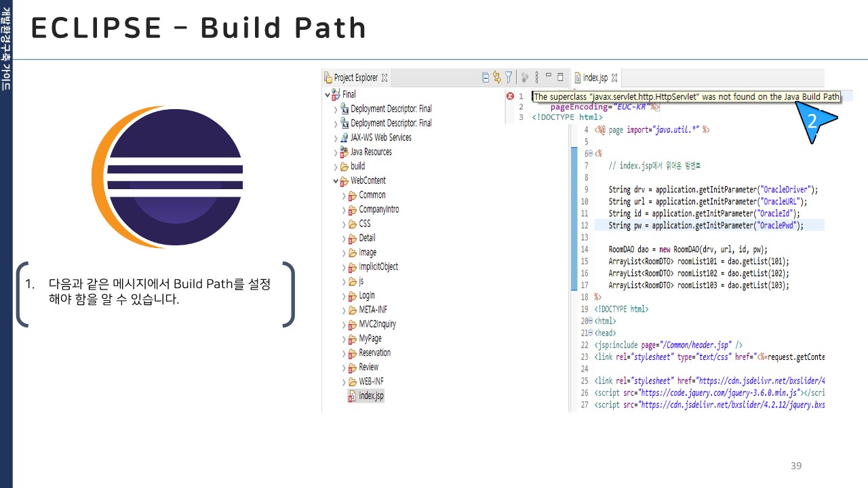Click the CSS folder icon
Viewport: 868px width, 488px height.
coord(353,224)
